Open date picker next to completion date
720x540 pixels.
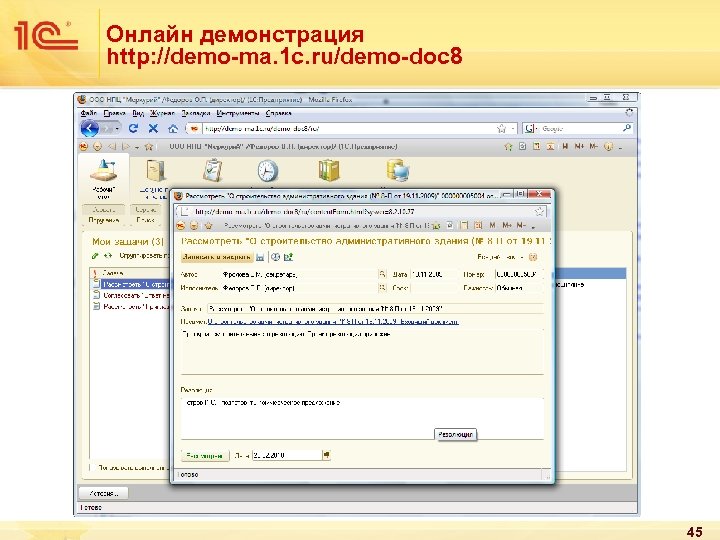click(326, 455)
